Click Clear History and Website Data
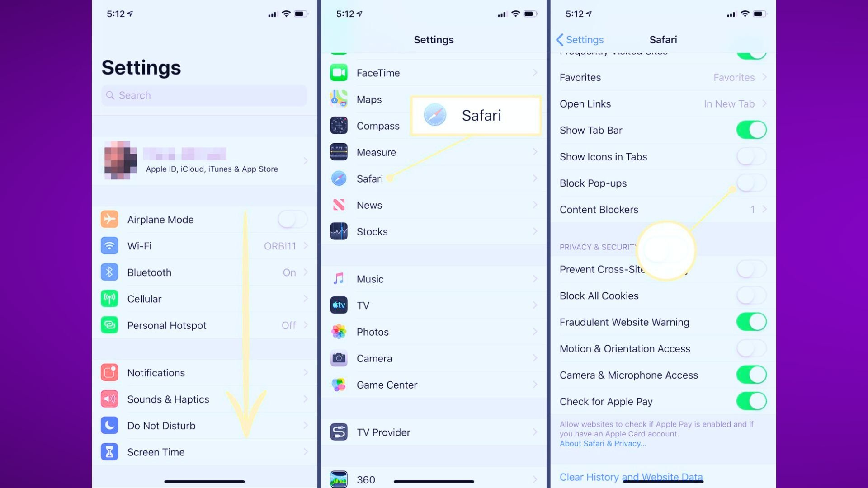The height and width of the screenshot is (488, 868). [631, 477]
